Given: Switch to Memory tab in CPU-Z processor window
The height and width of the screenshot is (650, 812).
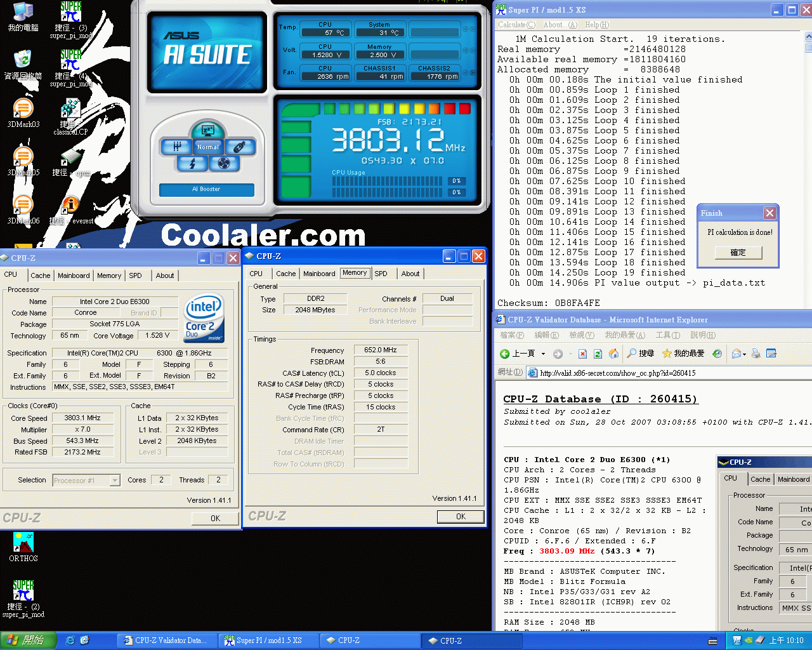Looking at the screenshot, I should click(x=109, y=275).
